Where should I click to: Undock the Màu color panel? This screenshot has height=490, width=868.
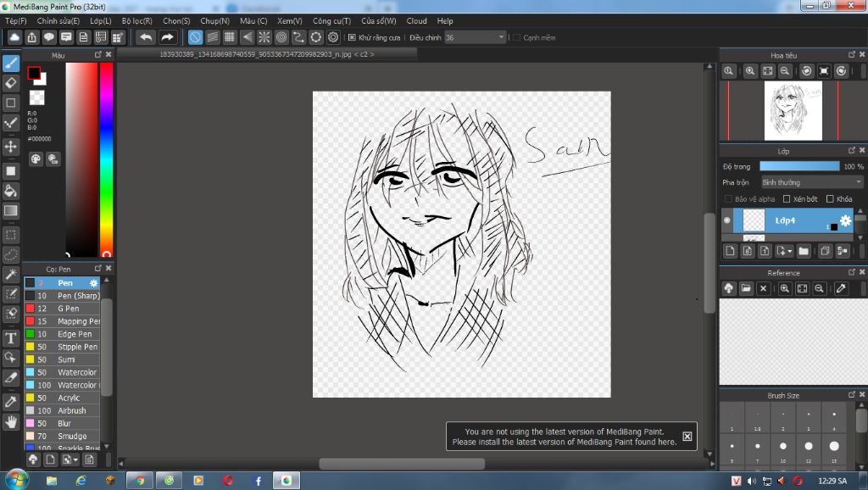click(98, 54)
